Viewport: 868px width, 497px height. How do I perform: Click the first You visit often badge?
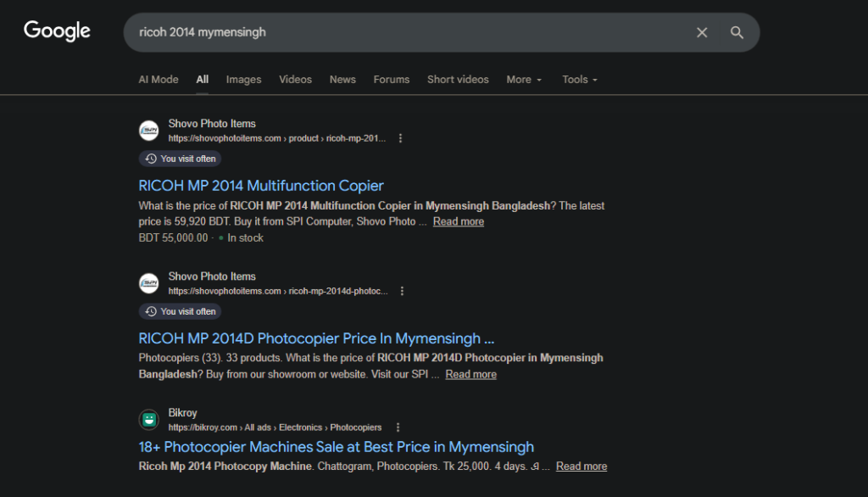coord(180,159)
